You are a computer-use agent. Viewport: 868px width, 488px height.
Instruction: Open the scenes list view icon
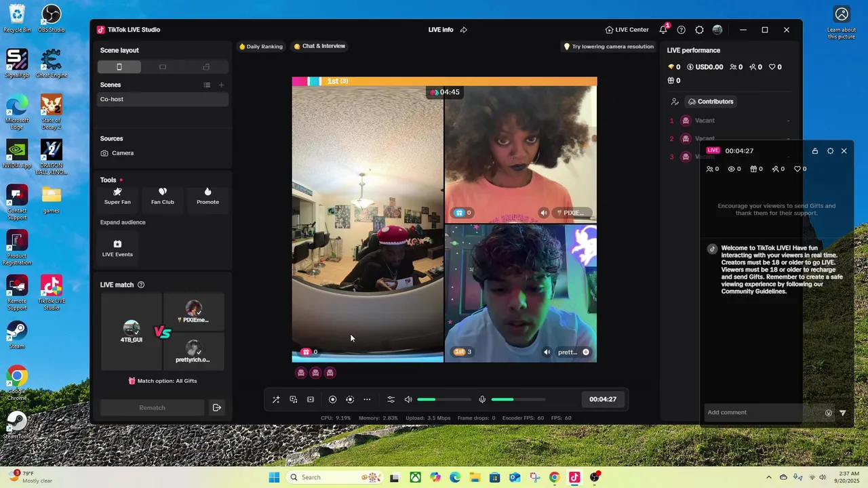[207, 85]
